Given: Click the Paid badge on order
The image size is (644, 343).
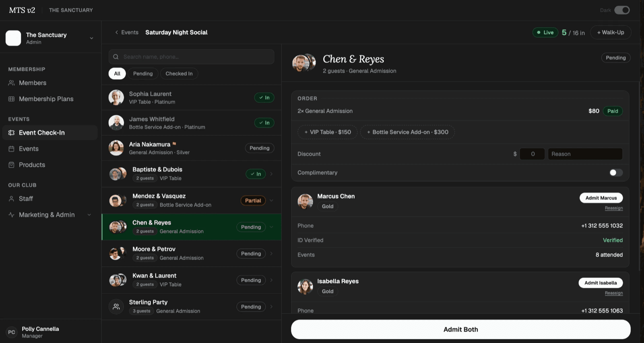Looking at the screenshot, I should coord(613,111).
